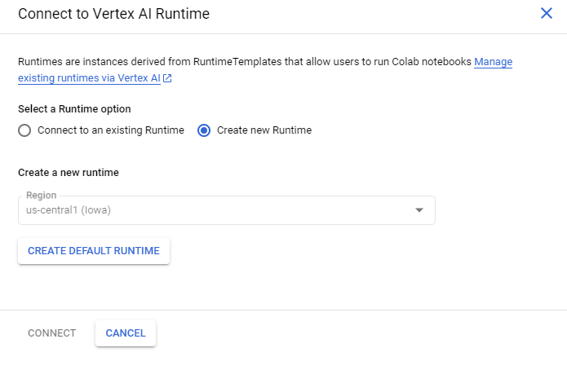Close the Connect to Vertex AI Runtime dialog
567x392 pixels.
point(547,13)
